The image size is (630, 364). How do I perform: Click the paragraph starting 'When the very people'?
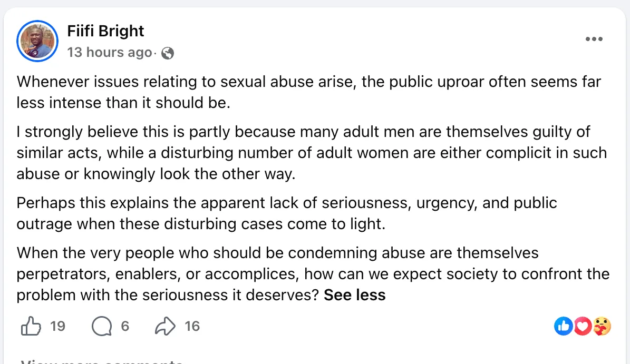pyautogui.click(x=313, y=274)
